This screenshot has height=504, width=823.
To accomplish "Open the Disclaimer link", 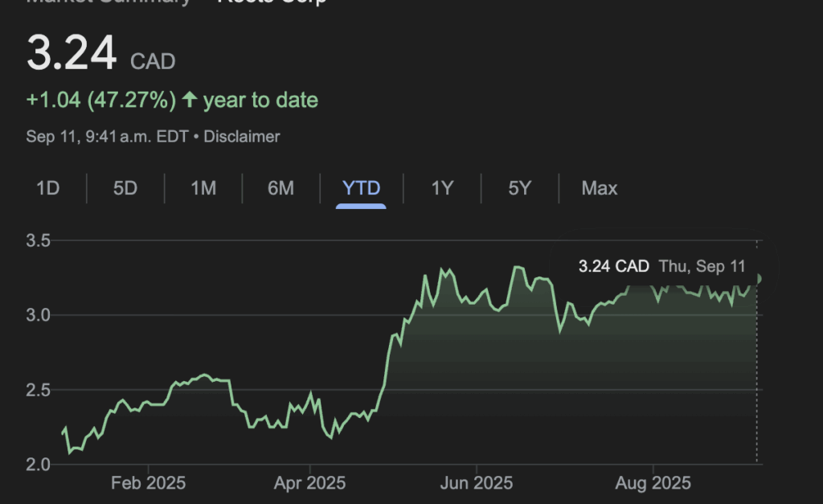I will pos(242,137).
